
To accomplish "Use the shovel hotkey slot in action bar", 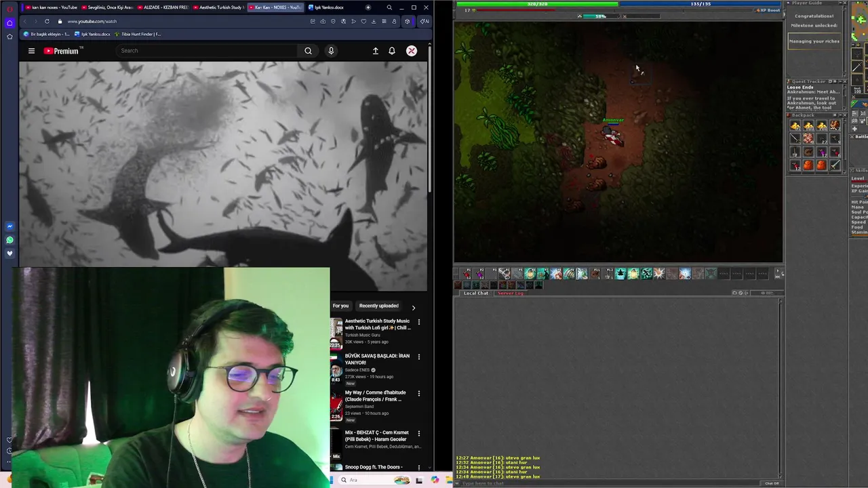I will coord(609,274).
